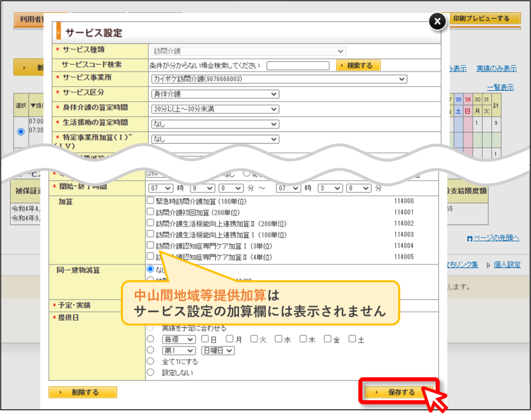This screenshot has width=531, height=420.
Task: Open the 日曜日 day dropdown
Action: (218, 350)
